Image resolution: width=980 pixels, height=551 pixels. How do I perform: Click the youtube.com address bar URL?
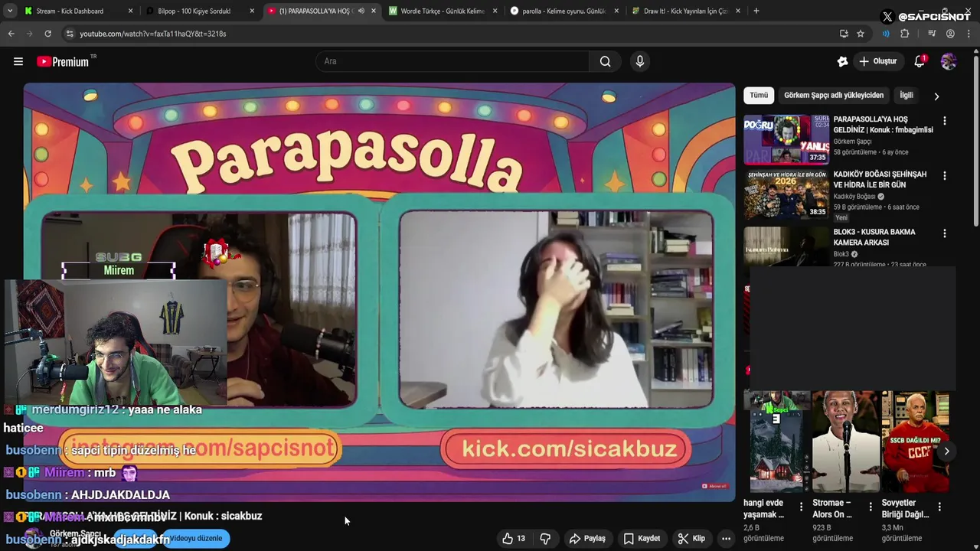(x=153, y=34)
